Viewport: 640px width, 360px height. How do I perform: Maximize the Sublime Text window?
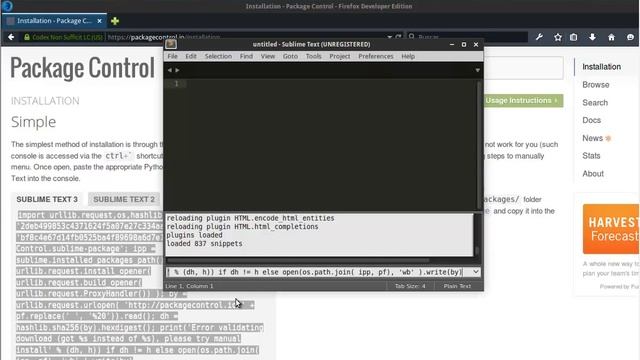(464, 44)
